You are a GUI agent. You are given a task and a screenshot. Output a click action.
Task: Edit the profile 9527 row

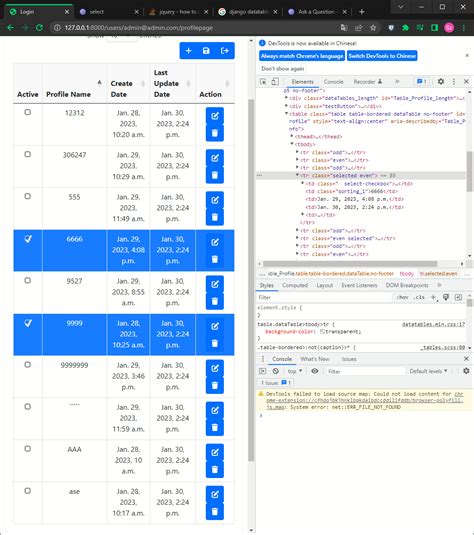(x=215, y=284)
